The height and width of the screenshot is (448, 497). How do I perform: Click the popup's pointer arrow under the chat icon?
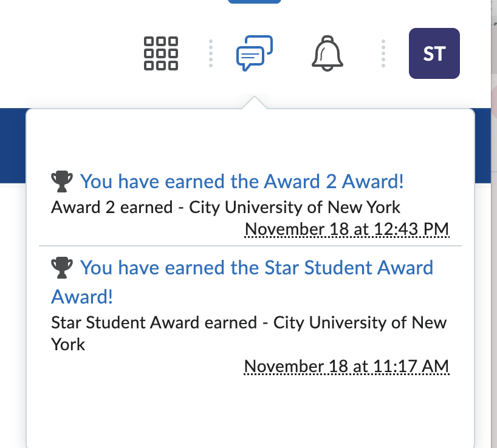(x=254, y=103)
